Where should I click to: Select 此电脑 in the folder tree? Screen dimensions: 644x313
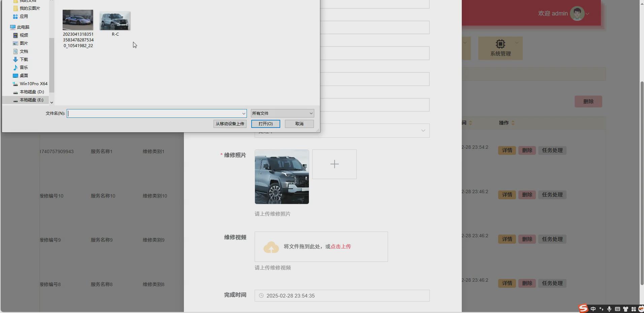[x=22, y=27]
